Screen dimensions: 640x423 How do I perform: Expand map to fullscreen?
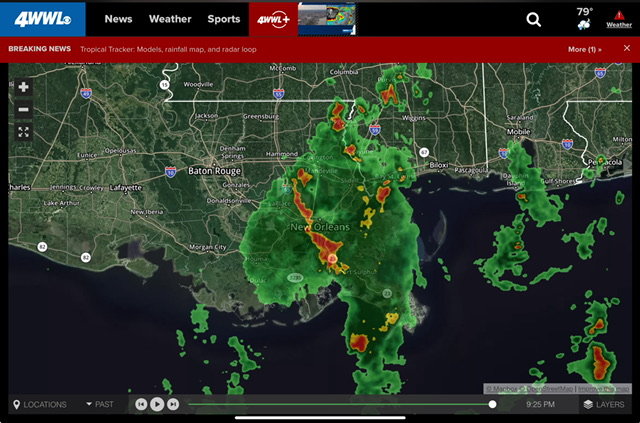point(23,132)
